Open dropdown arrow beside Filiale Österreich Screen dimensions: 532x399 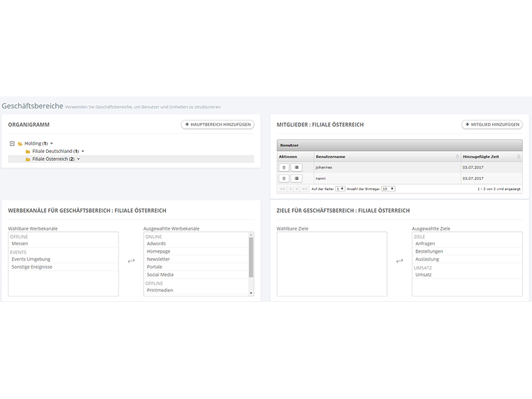(x=78, y=160)
